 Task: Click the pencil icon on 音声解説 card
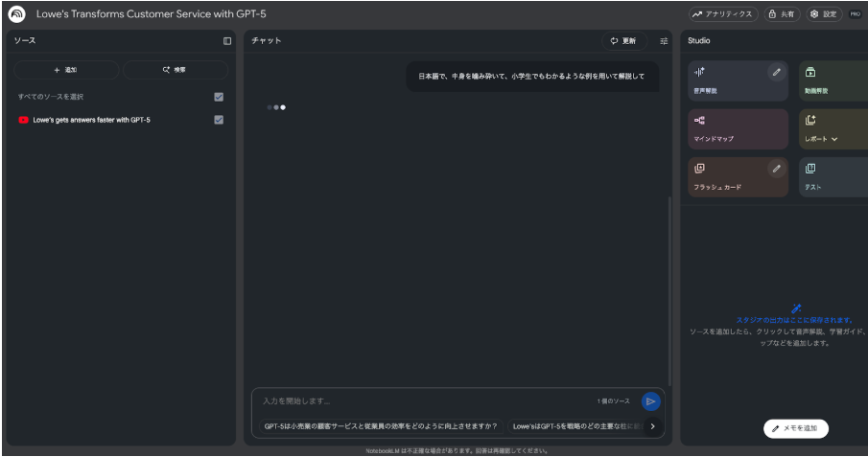coord(776,72)
